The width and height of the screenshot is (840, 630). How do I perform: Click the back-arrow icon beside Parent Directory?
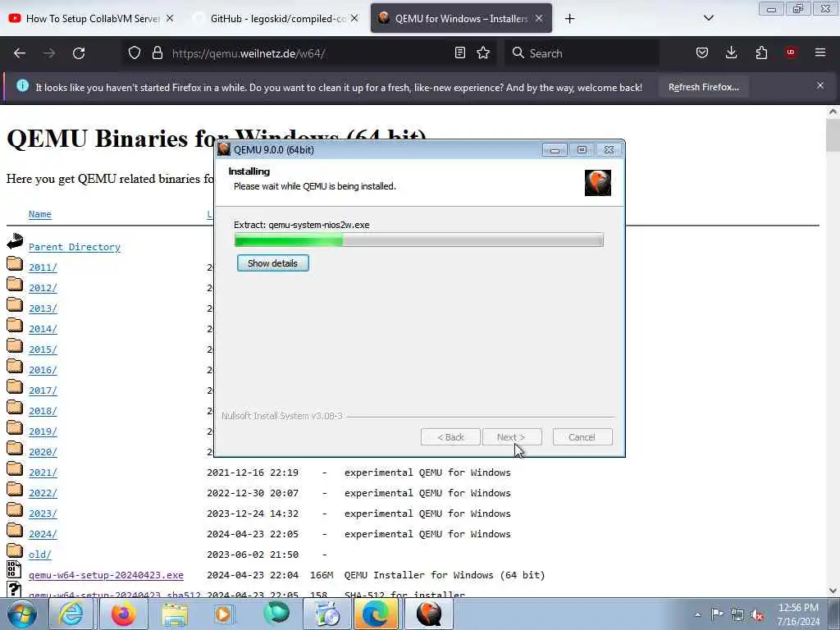click(15, 242)
